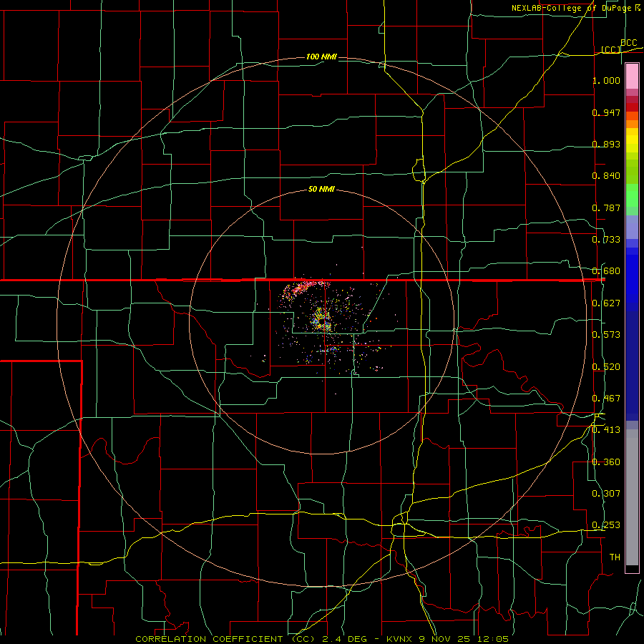Screen dimensions: 644x644
Task: Click the 0.893 scale value
Action: pos(606,144)
